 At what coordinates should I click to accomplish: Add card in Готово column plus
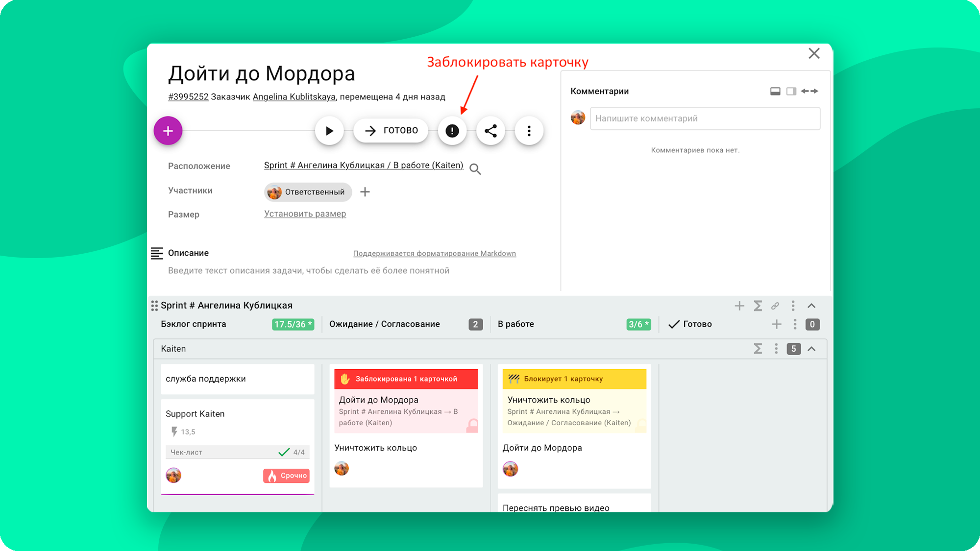[x=777, y=324]
